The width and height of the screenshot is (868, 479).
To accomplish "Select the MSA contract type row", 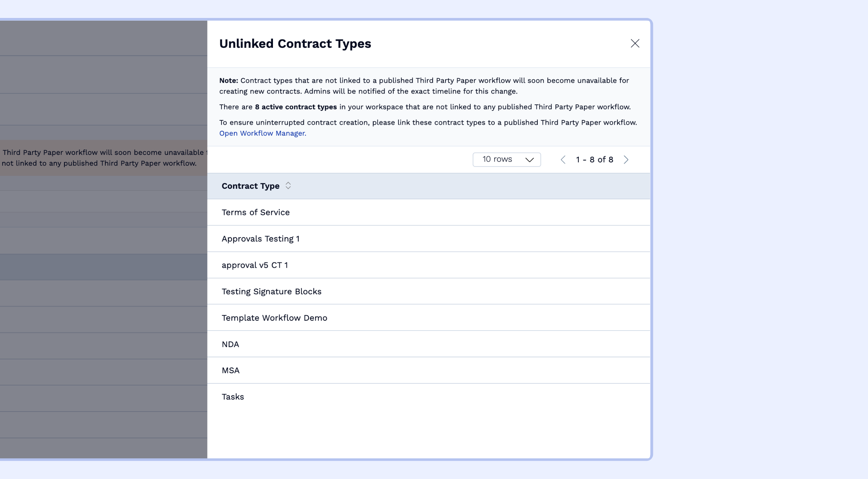I will click(231, 370).
